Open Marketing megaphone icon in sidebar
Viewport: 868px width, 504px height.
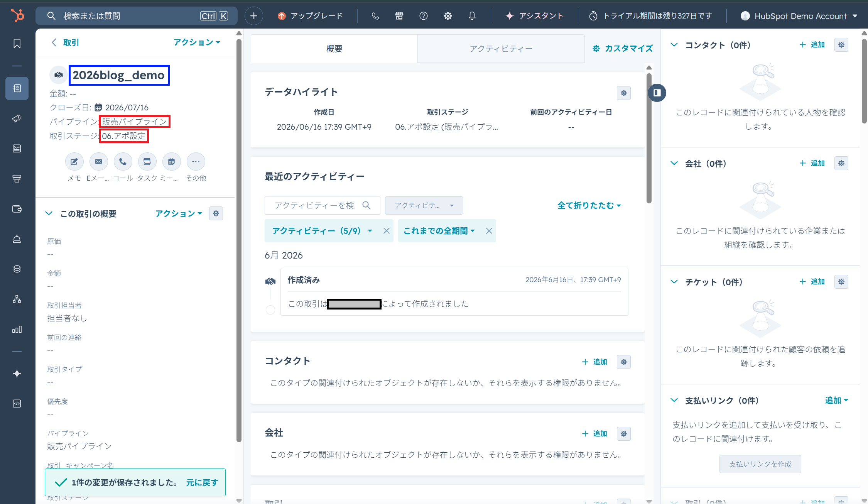point(17,118)
